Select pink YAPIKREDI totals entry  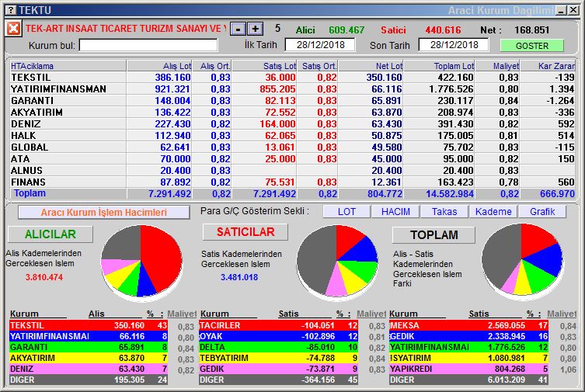coord(469,369)
